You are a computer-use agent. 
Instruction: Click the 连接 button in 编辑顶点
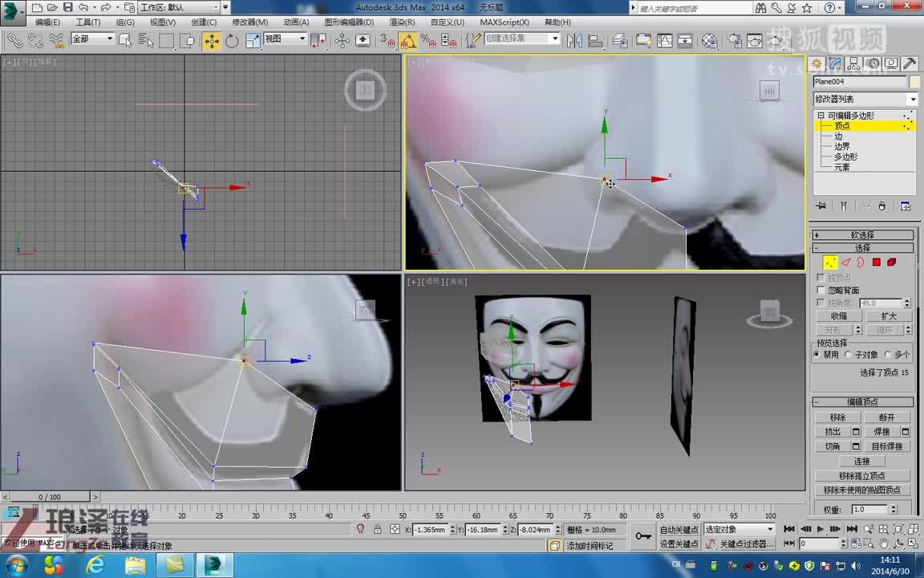862,461
